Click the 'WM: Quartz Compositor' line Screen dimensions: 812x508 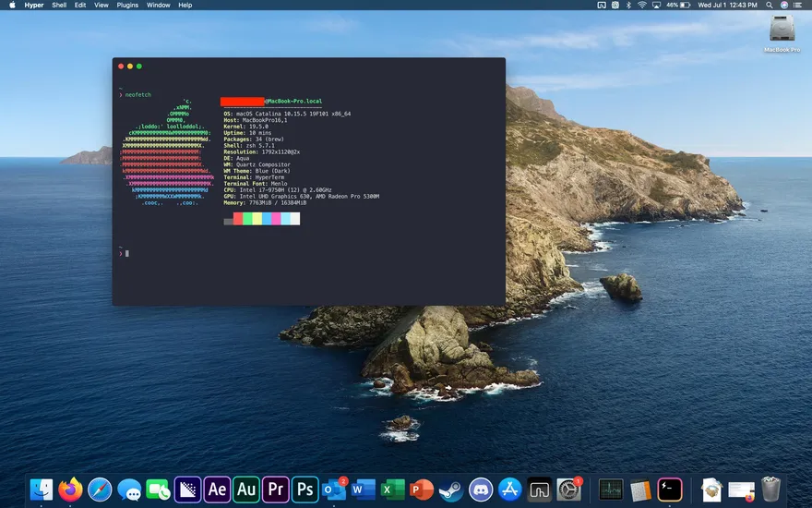click(257, 164)
